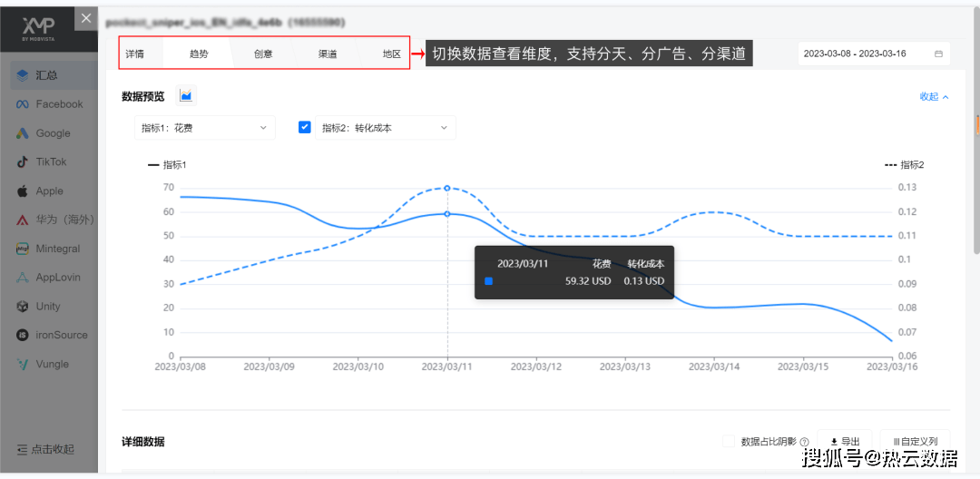The height and width of the screenshot is (479, 980).
Task: Switch to the 创意 tab
Action: point(263,54)
